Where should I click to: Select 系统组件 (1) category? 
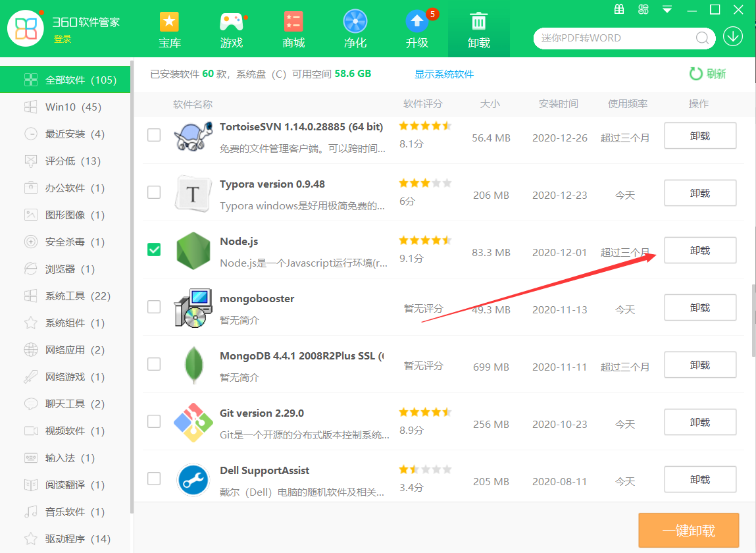pyautogui.click(x=65, y=323)
